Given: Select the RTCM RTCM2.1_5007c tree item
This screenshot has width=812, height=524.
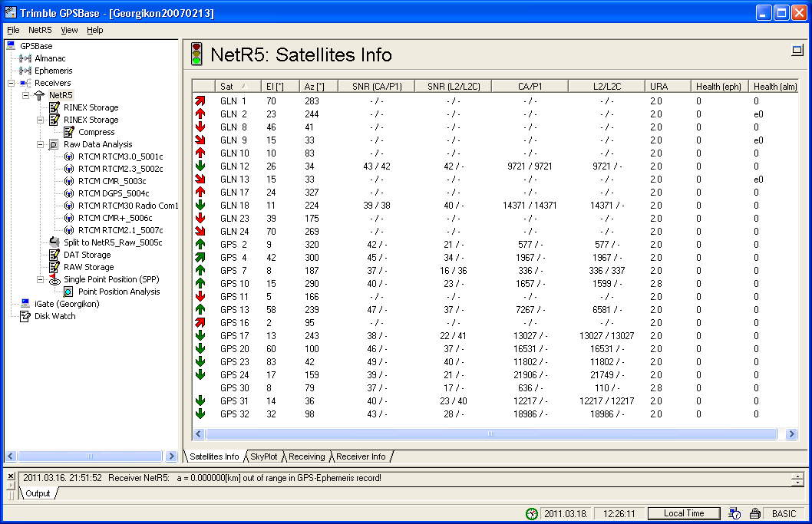Looking at the screenshot, I should (x=120, y=230).
